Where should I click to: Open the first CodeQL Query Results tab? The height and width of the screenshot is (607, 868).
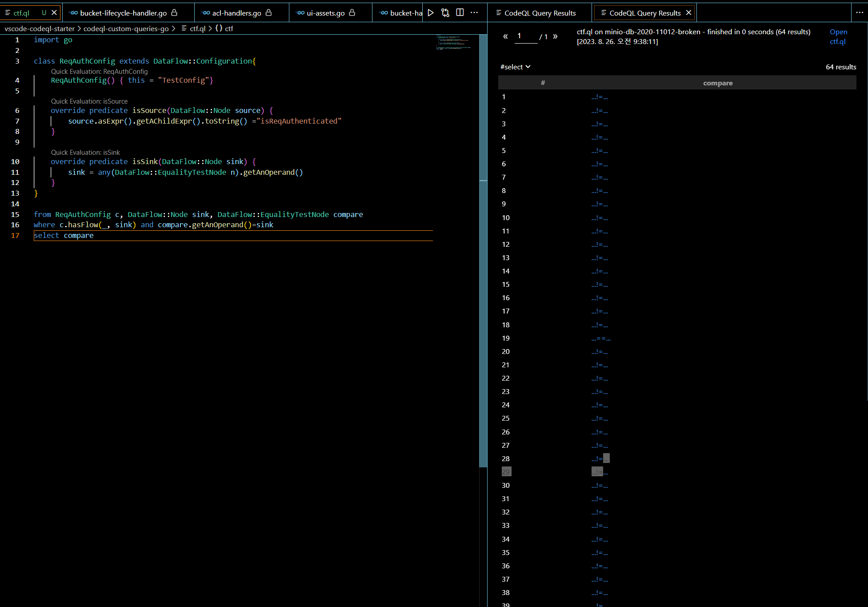click(x=540, y=13)
